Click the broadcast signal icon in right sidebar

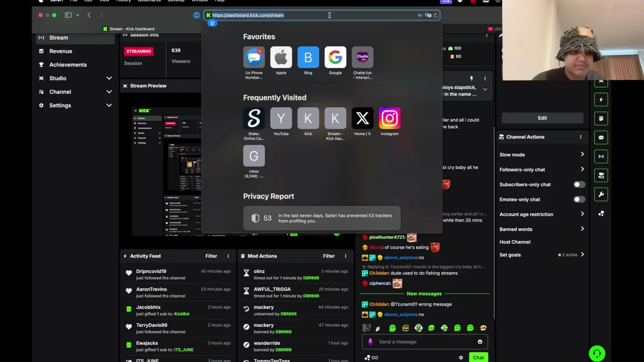pos(601,156)
